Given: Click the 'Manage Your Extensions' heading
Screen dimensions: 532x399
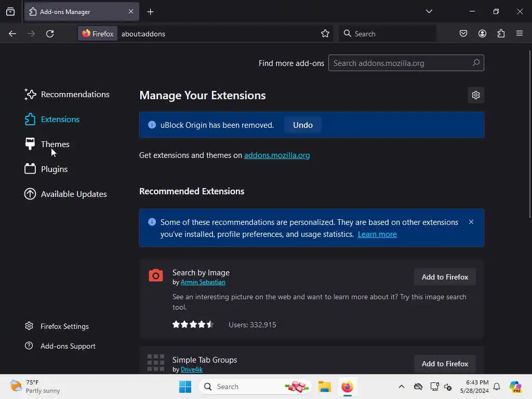Looking at the screenshot, I should [x=203, y=96].
